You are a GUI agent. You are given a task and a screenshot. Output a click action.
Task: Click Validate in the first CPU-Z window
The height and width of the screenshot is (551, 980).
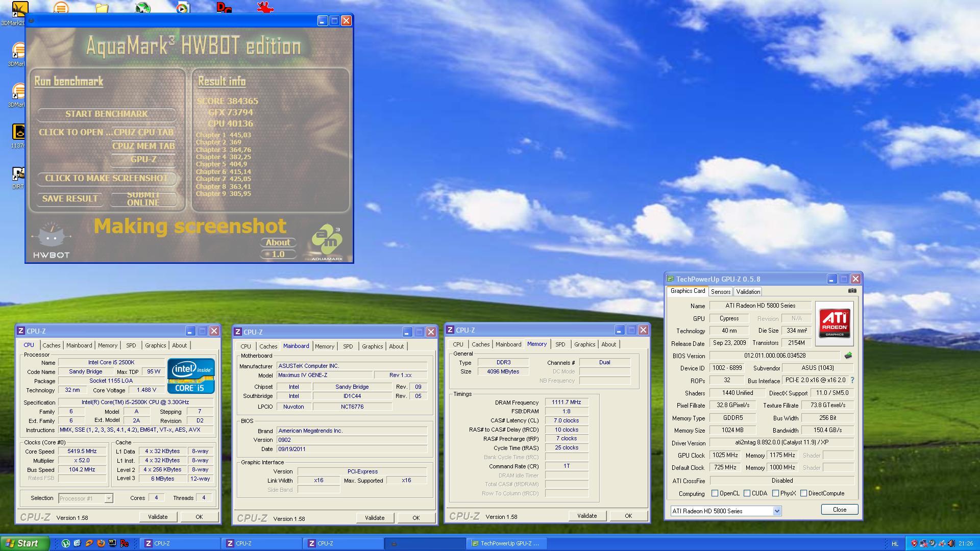pos(158,517)
